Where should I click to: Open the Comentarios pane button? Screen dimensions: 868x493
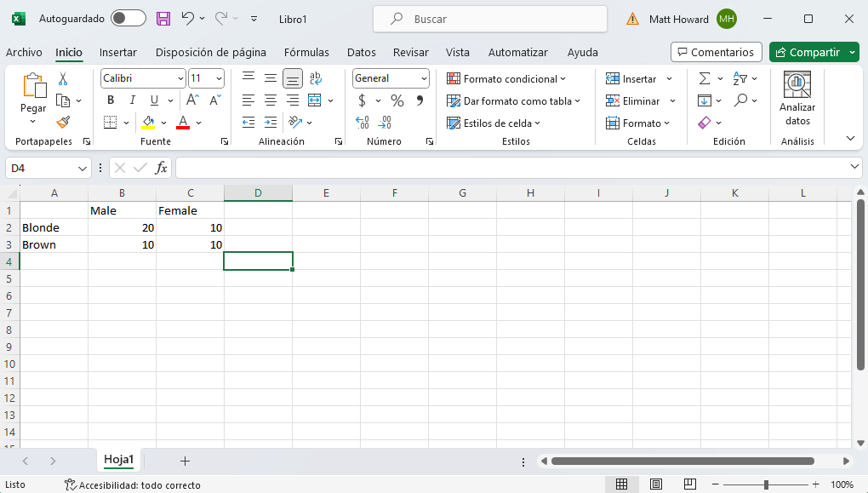(716, 52)
